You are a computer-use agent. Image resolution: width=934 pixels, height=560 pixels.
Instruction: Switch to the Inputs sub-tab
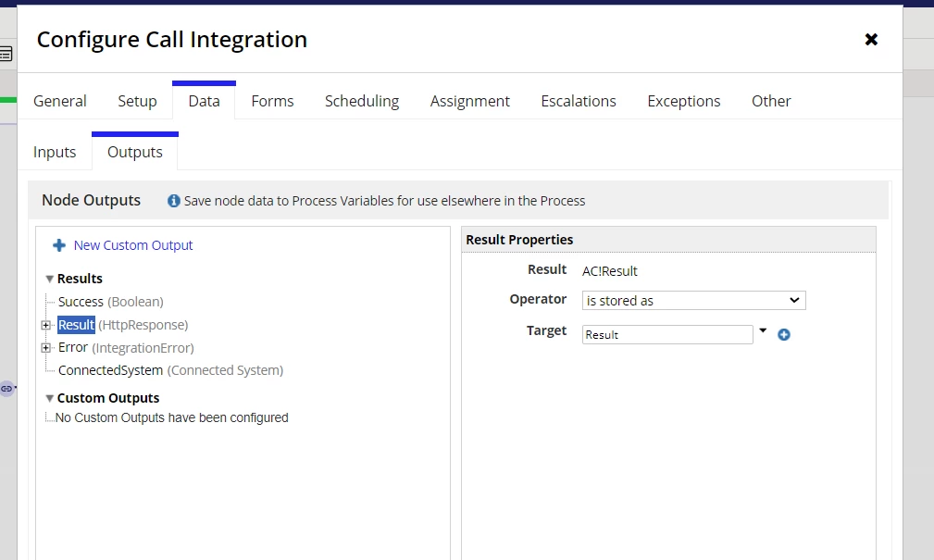(x=55, y=152)
